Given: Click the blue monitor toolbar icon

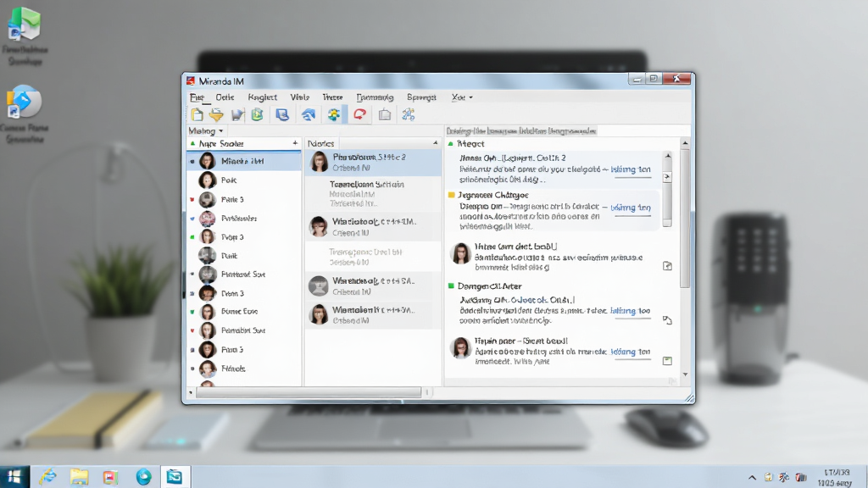Looking at the screenshot, I should point(282,114).
